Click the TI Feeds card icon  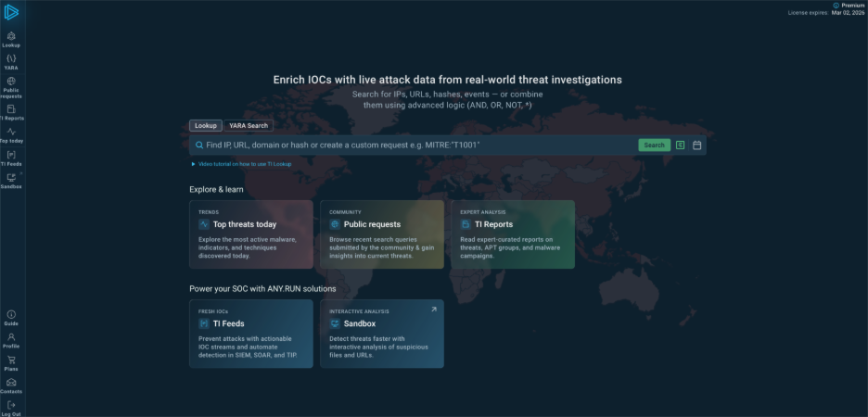(x=204, y=323)
